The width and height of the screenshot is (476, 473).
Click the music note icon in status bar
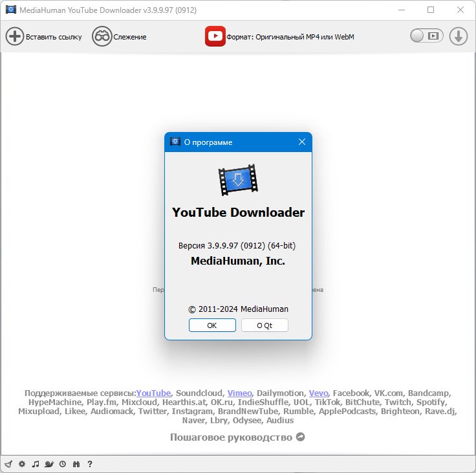36,464
